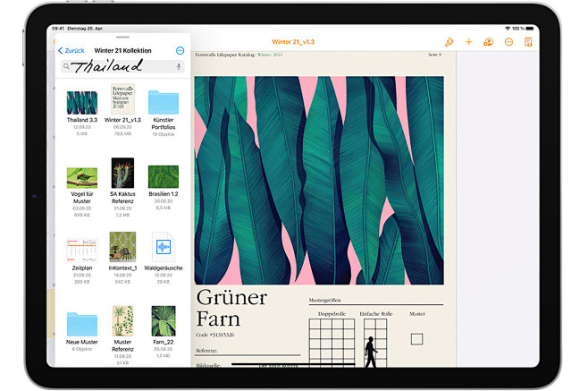This screenshot has width=588, height=391.
Task: Open the Pages More options menu
Action: (508, 42)
